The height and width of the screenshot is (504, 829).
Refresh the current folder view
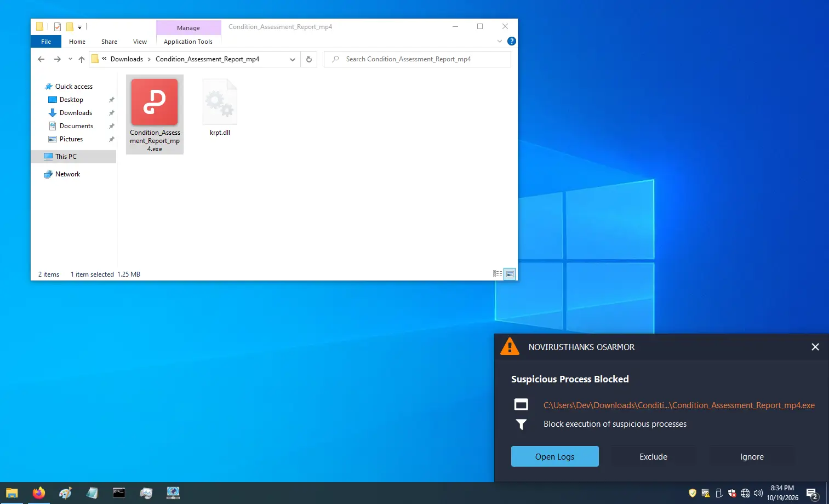(309, 59)
